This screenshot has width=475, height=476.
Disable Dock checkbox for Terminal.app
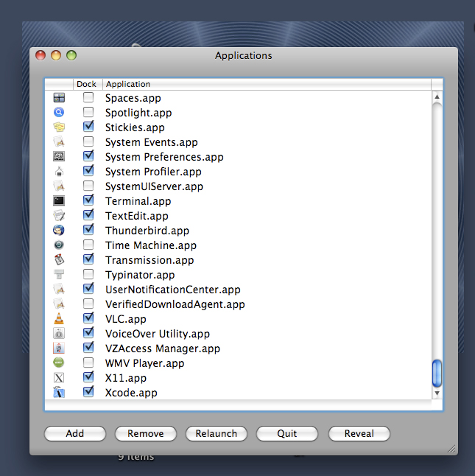(x=88, y=200)
